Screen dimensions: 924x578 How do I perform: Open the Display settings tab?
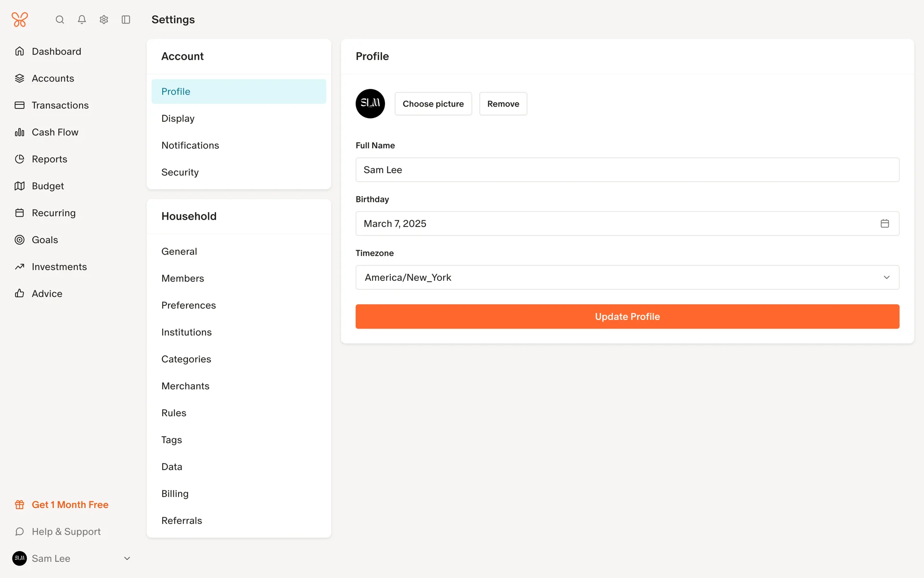(178, 118)
